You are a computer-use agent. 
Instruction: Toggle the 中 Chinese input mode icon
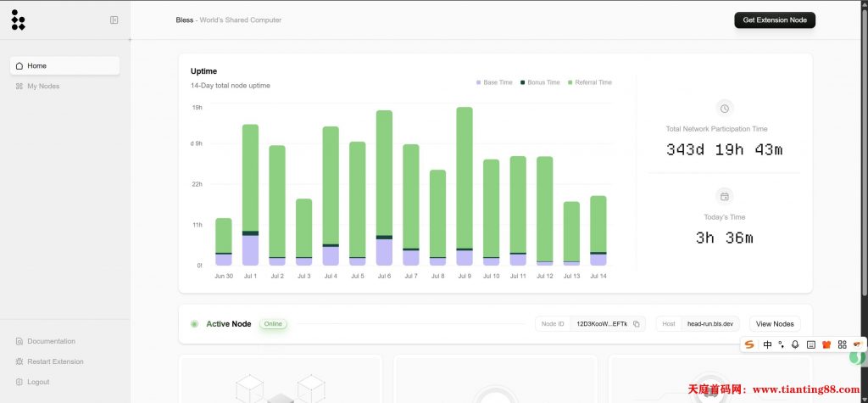pyautogui.click(x=767, y=344)
